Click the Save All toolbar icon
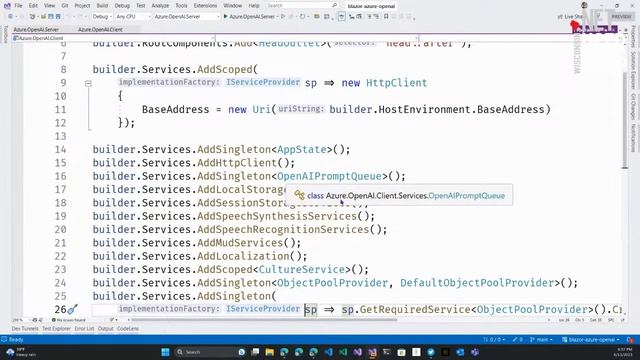This screenshot has height=360, width=640. 58,16
